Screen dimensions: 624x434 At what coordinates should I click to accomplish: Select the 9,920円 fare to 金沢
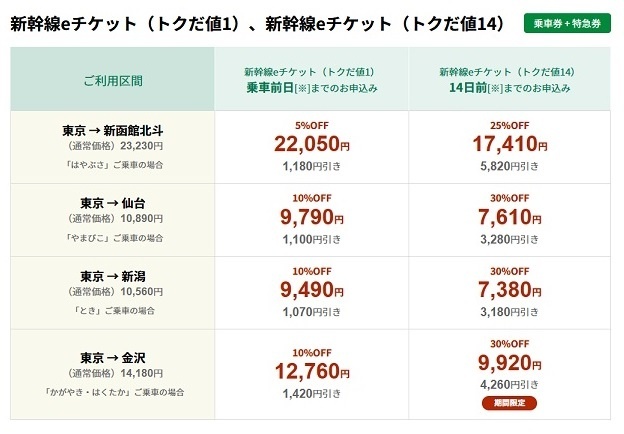[509, 362]
